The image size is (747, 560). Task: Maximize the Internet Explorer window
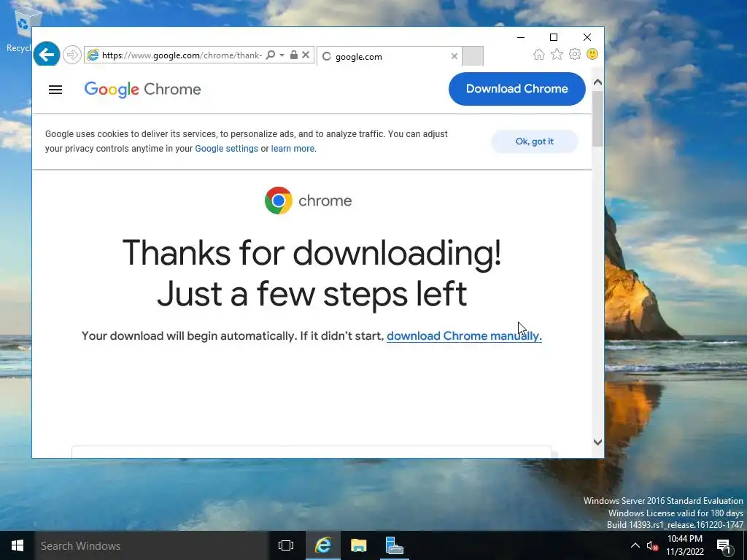point(554,37)
